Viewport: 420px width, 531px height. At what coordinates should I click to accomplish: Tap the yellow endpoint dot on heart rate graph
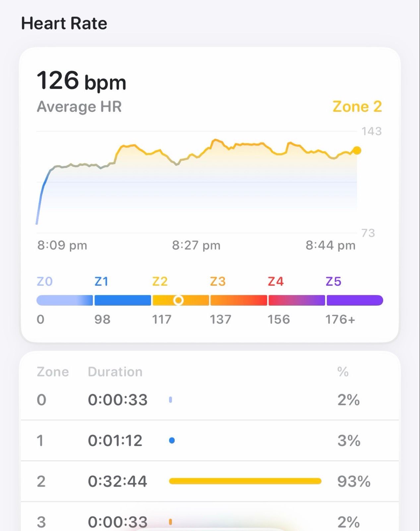pyautogui.click(x=357, y=150)
